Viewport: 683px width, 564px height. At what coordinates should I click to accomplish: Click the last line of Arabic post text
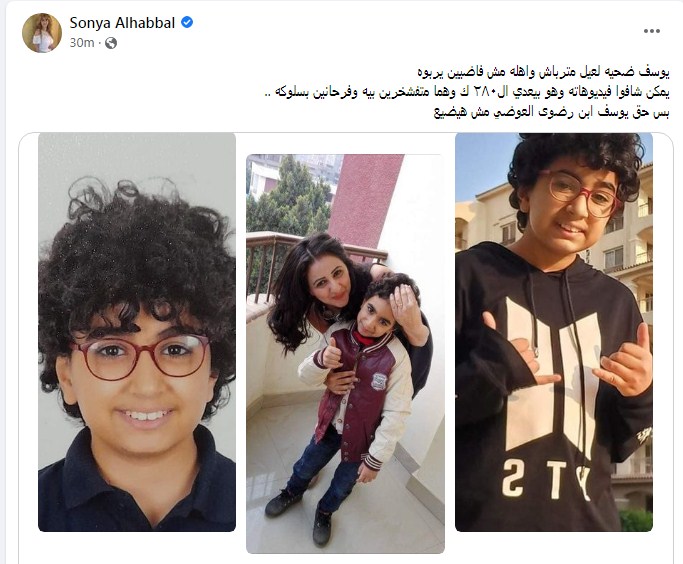(x=551, y=112)
